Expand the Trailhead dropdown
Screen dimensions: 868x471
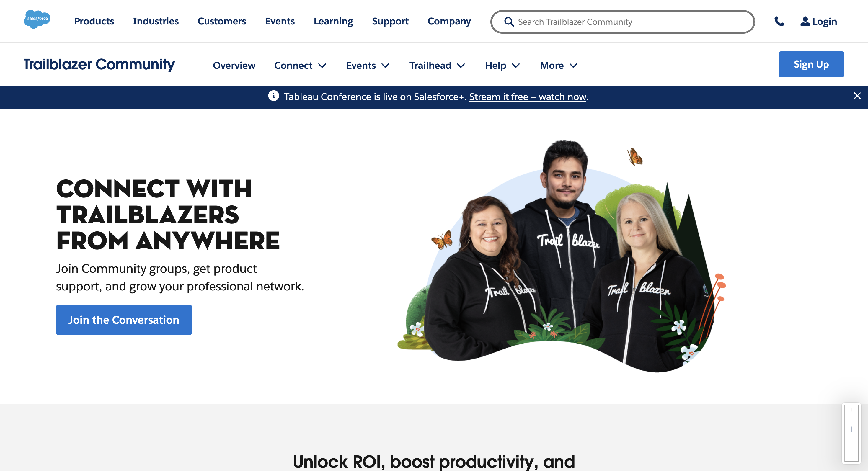437,65
